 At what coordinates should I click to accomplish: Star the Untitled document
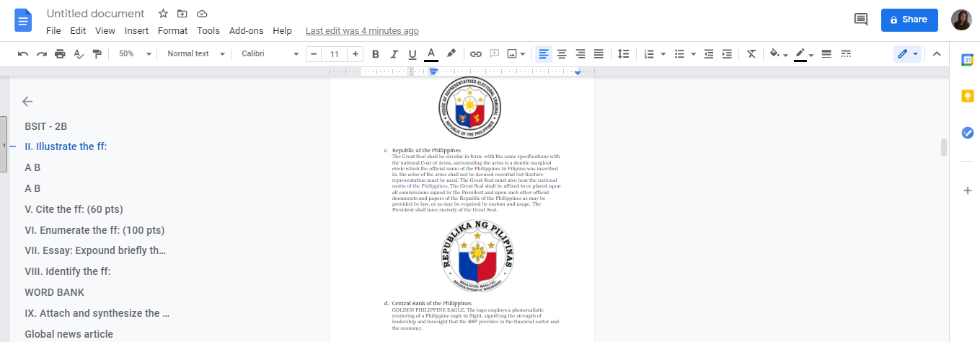163,14
